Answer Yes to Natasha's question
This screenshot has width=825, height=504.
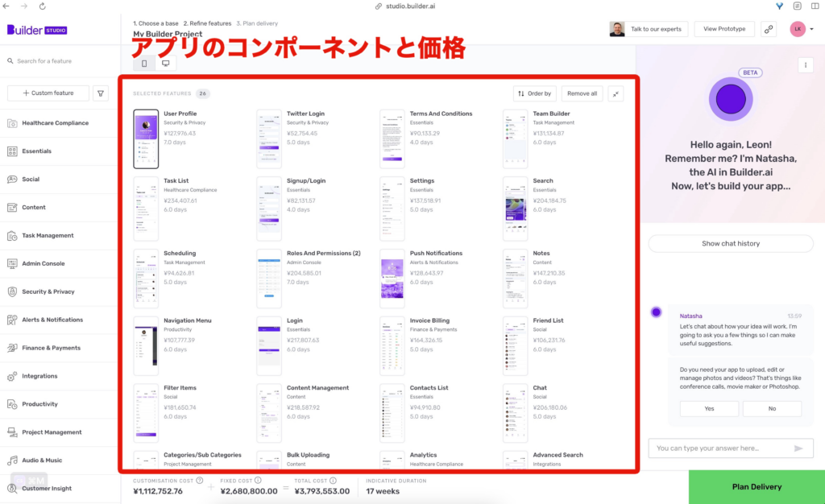tap(709, 408)
